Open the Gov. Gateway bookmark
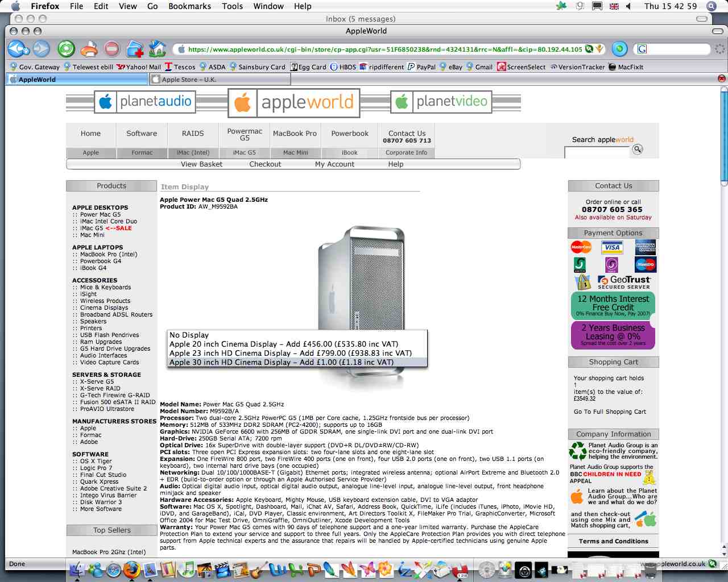 (35, 66)
